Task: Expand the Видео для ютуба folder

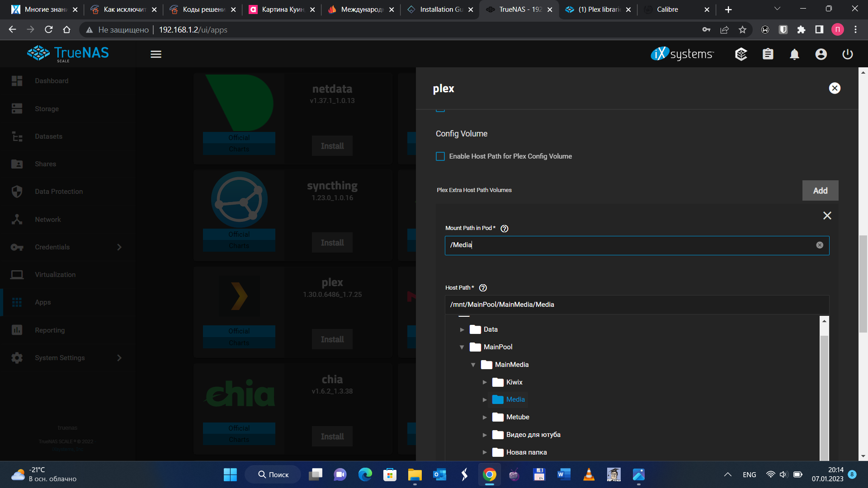Action: [485, 435]
